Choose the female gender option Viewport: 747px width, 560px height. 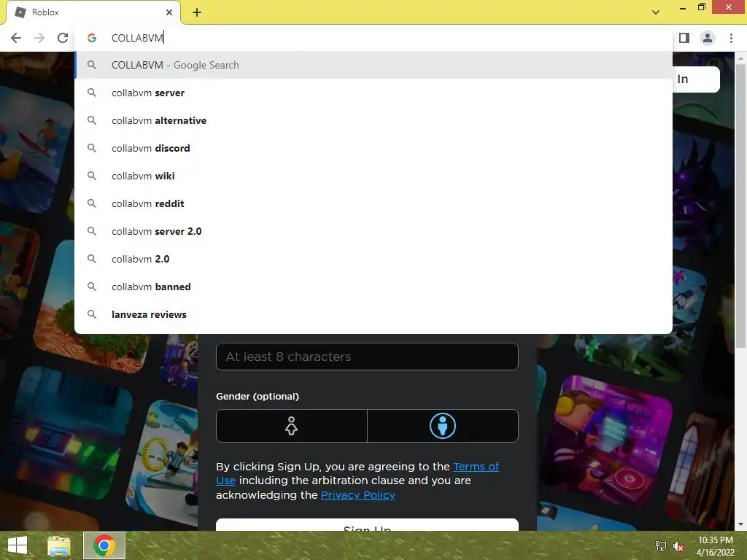pos(292,426)
